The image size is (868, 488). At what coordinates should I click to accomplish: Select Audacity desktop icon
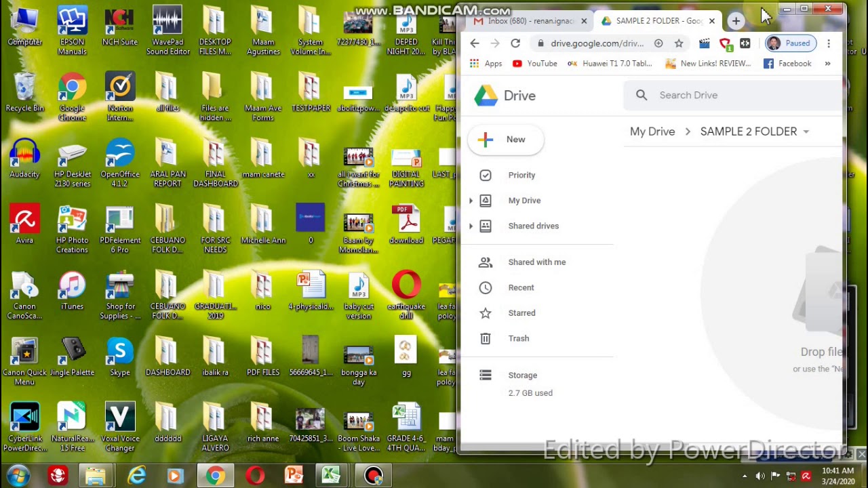(24, 159)
